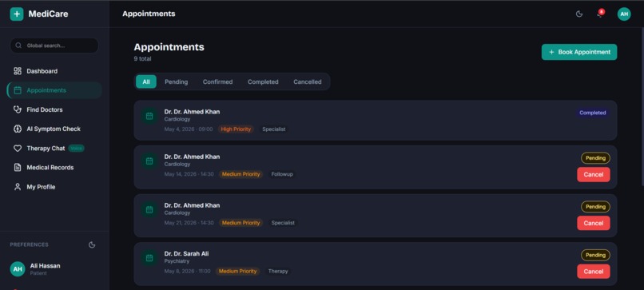The width and height of the screenshot is (644, 290).
Task: Select the All filter tab
Action: pyautogui.click(x=146, y=81)
